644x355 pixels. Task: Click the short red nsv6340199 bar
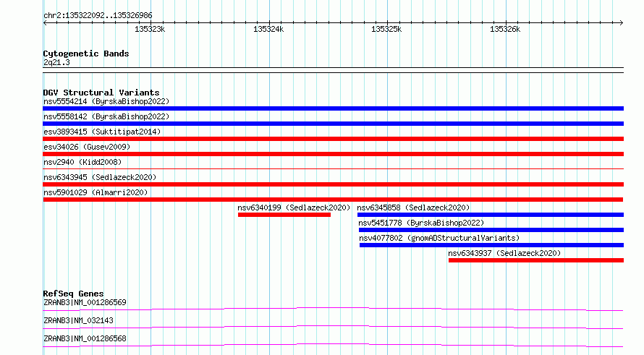tap(284, 215)
